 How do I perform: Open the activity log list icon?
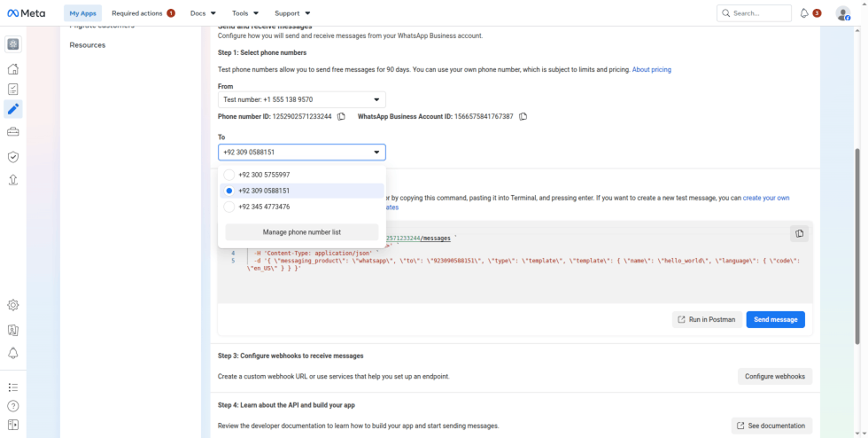(13, 387)
